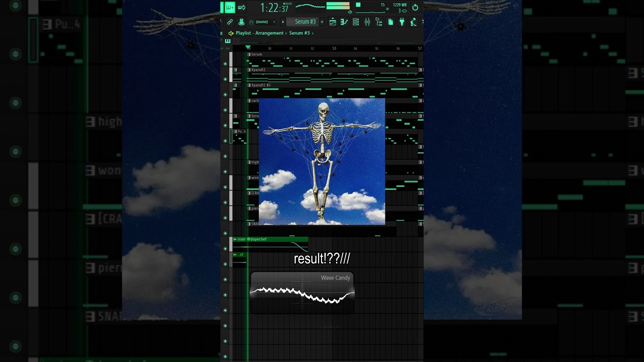
Task: Click the master output peak meter
Action: 338,6
